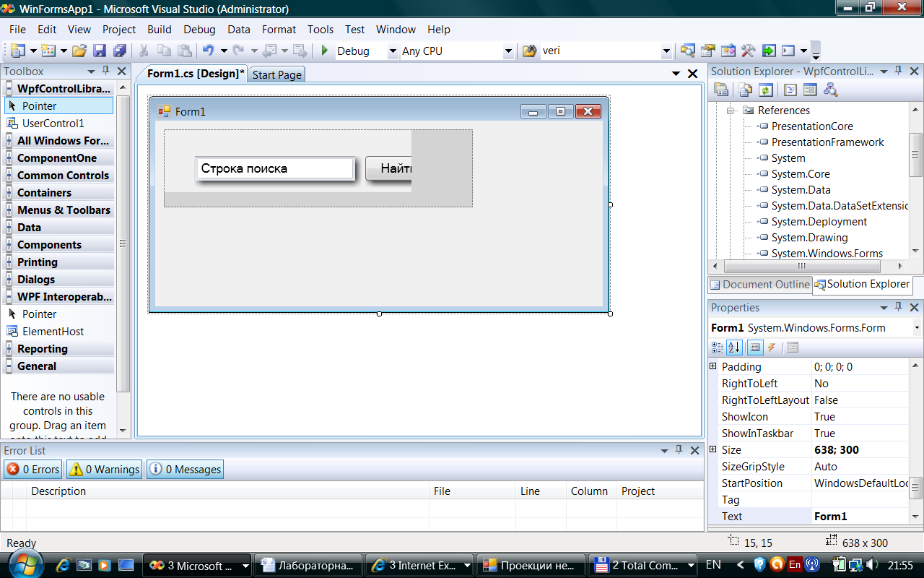The width and height of the screenshot is (924, 578).
Task: Expand the Size property
Action: coord(713,449)
